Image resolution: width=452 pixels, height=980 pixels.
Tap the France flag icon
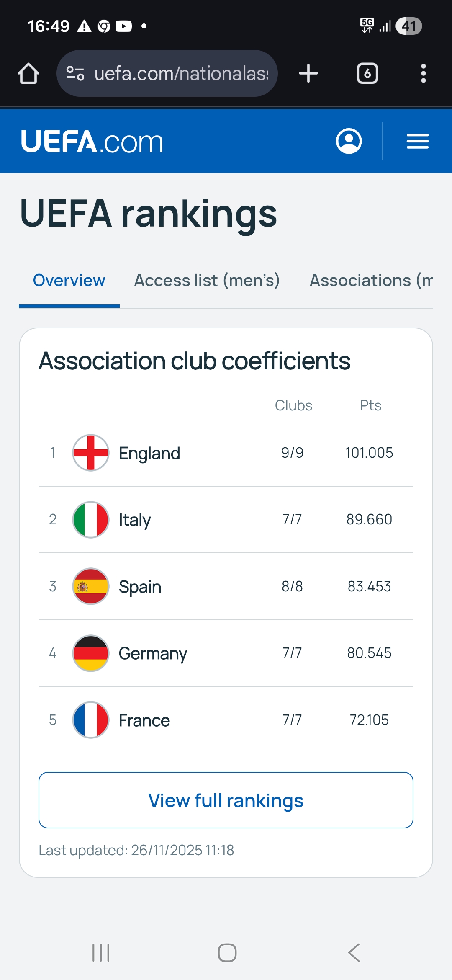point(91,720)
